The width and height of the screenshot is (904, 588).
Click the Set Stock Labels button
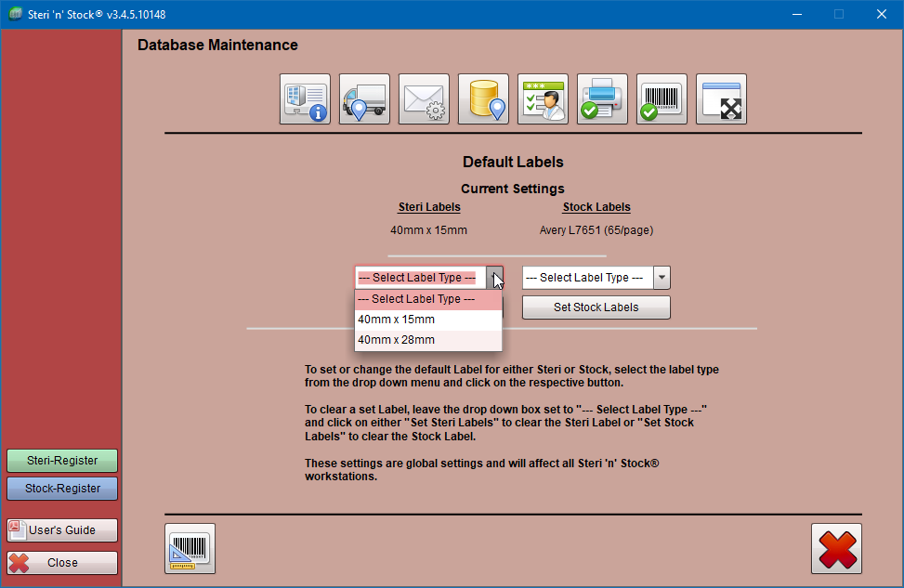(x=596, y=307)
